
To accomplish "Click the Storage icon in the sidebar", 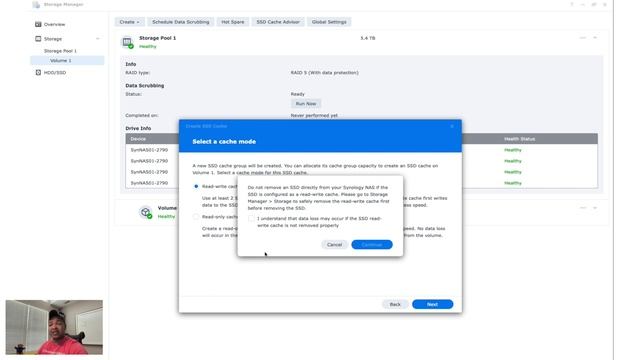I will pos(38,39).
